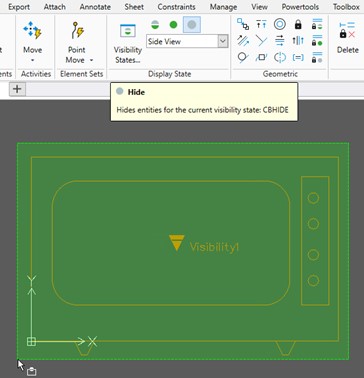
Task: Select the black padlock Fix constraint tool
Action: (x=298, y=24)
